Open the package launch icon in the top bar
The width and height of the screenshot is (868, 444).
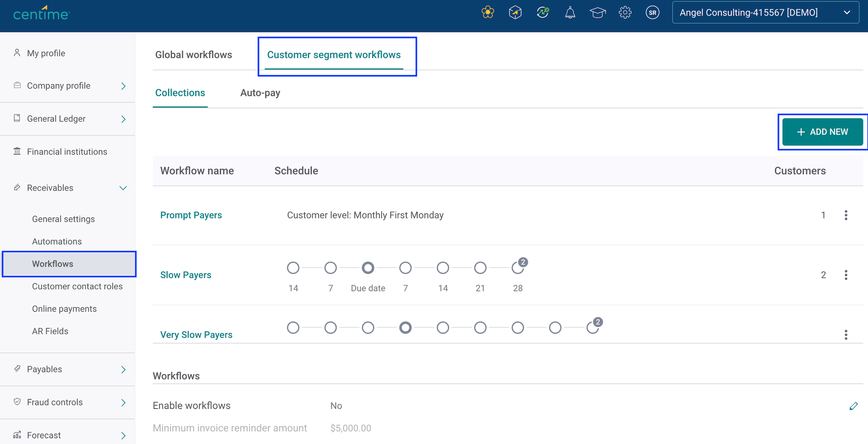click(x=515, y=13)
